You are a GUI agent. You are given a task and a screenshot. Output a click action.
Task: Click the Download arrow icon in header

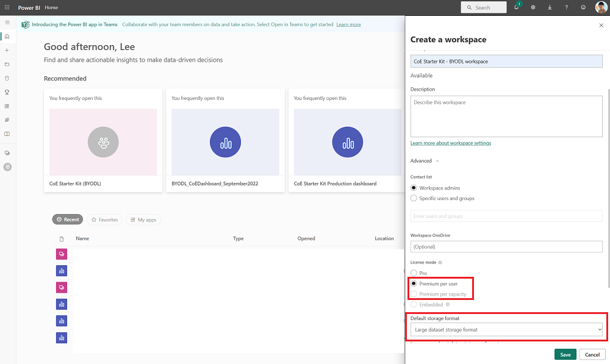pos(550,7)
